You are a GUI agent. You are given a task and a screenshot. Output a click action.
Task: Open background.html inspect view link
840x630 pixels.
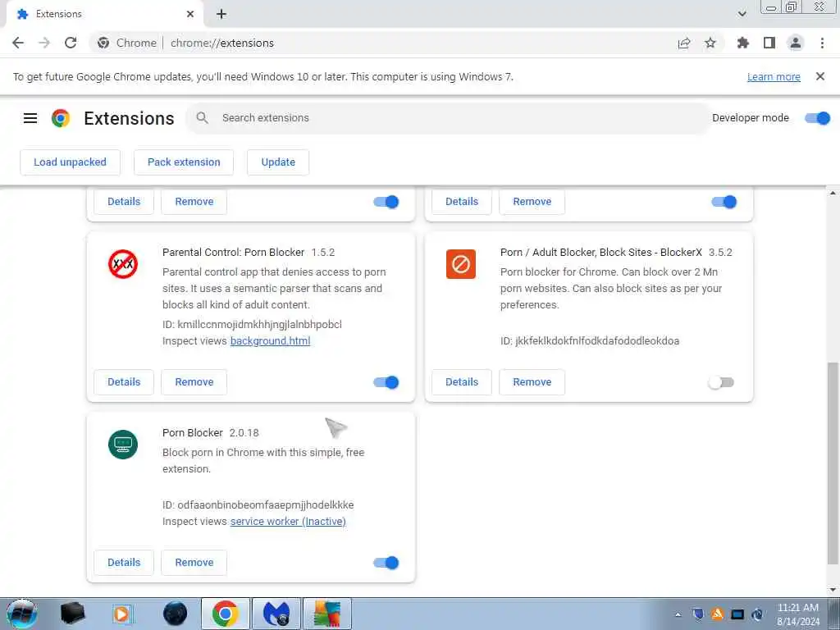click(x=270, y=341)
